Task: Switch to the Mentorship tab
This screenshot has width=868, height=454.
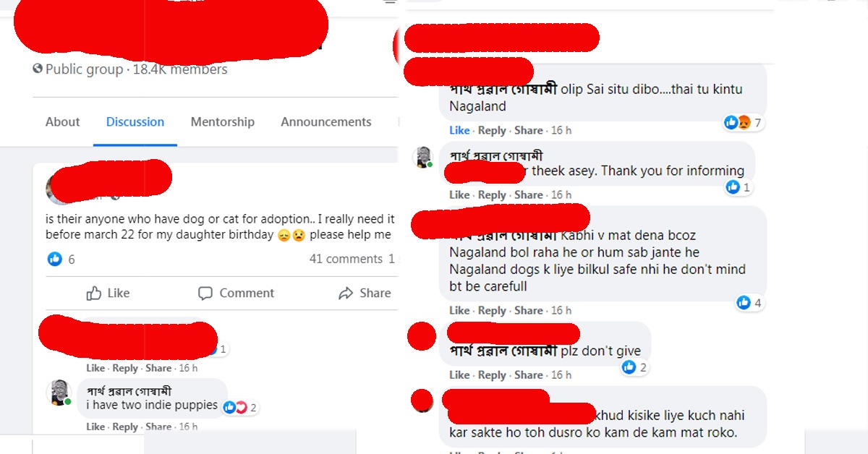Action: (x=222, y=121)
